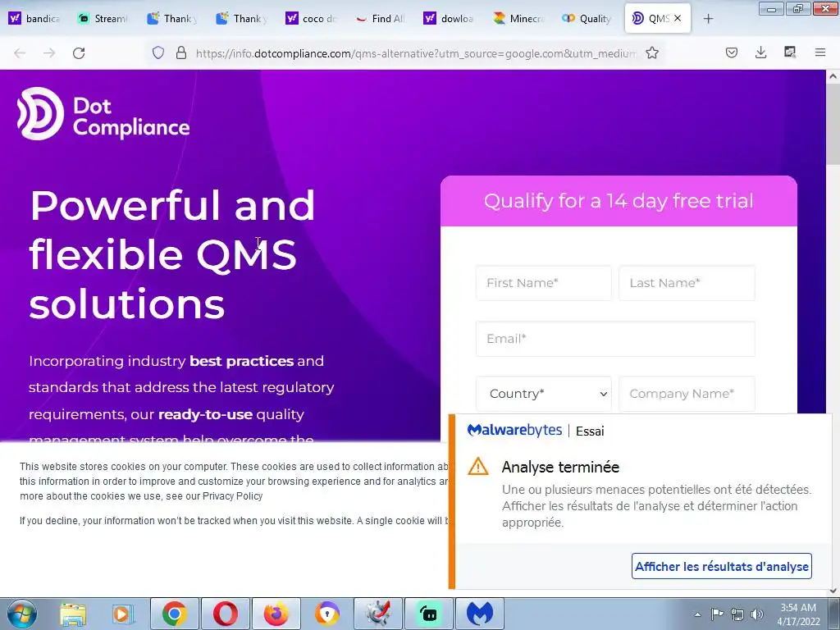Image resolution: width=840 pixels, height=630 pixels.
Task: Open the Firefox hamburger application menu
Action: (x=820, y=52)
